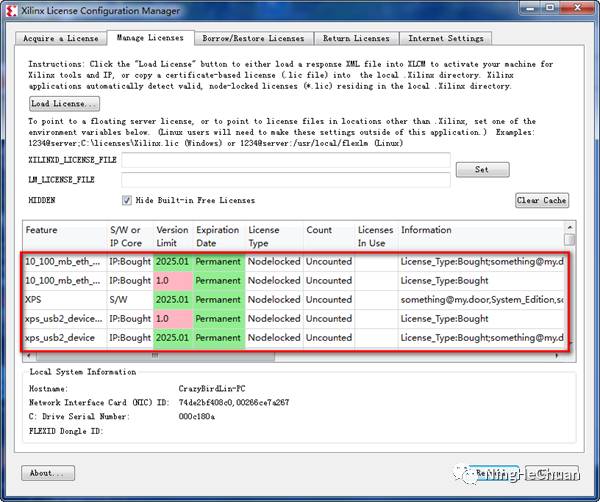Click the License Type column header
This screenshot has height=502, width=600.
tap(272, 236)
